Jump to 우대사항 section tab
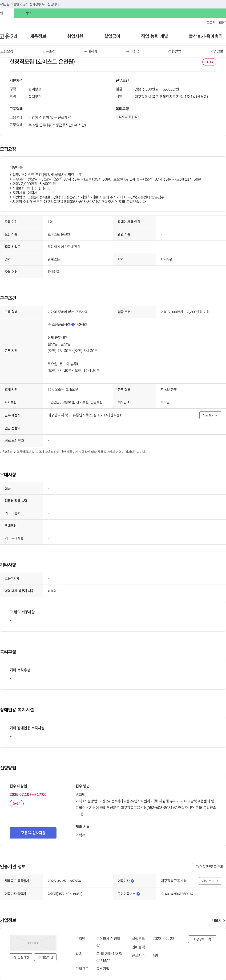The height and width of the screenshot is (980, 226). 91,51
